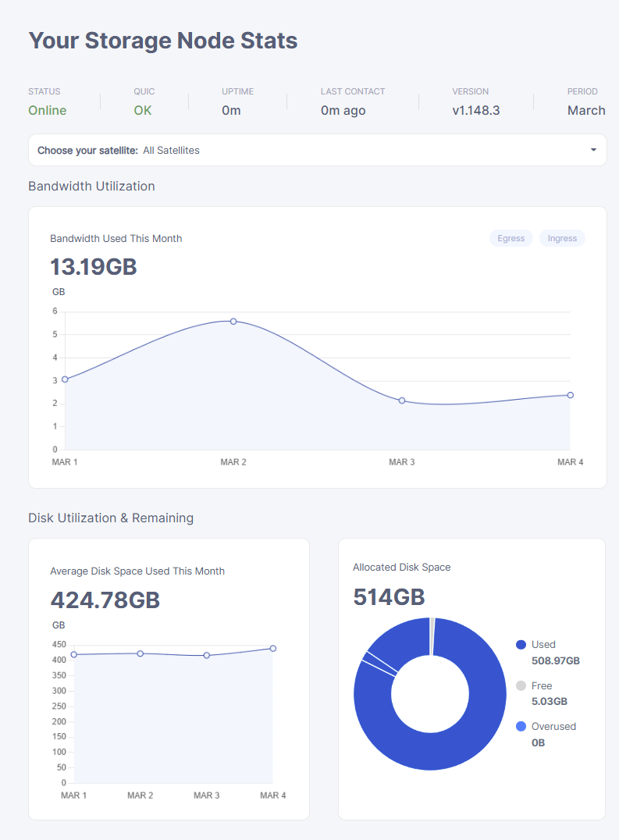The image size is (619, 840).
Task: Click the caret arrow in satellite selector
Action: pyautogui.click(x=593, y=150)
